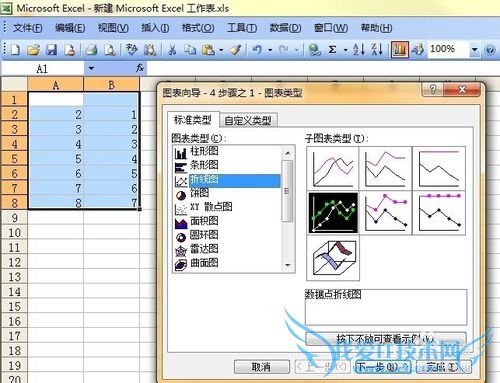
Task: Click the Chart Wizard toolbar icon
Action: pos(400,50)
